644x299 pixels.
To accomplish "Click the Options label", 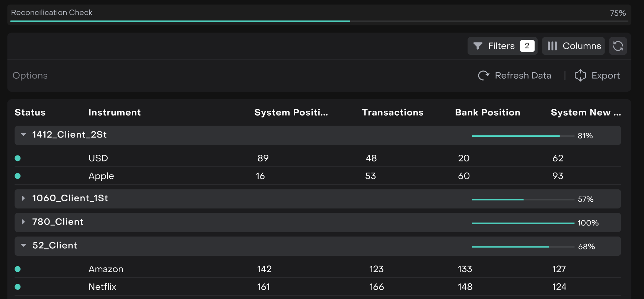I will click(x=30, y=76).
